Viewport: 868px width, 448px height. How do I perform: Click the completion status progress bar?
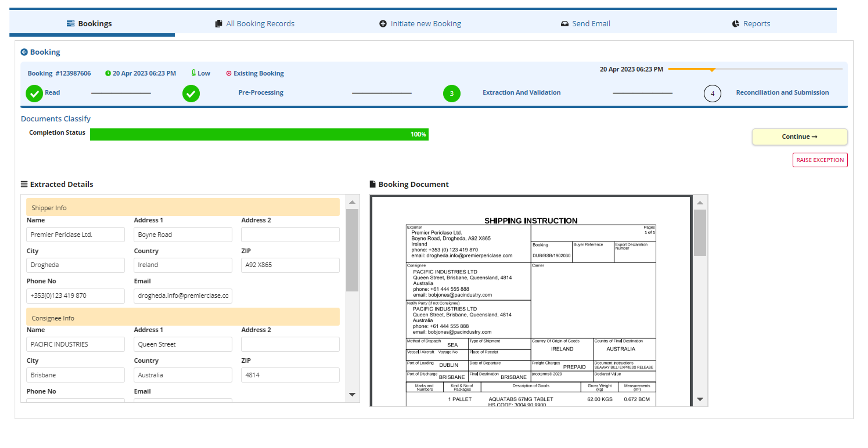259,134
